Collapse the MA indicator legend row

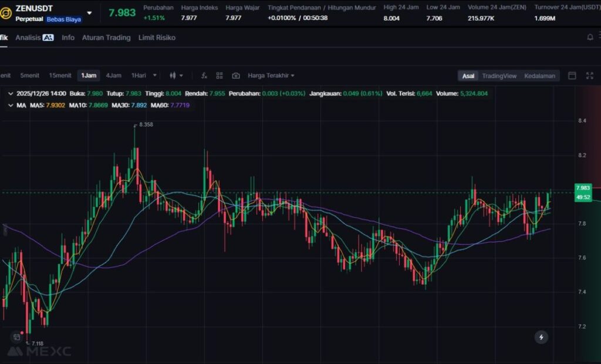[11, 105]
